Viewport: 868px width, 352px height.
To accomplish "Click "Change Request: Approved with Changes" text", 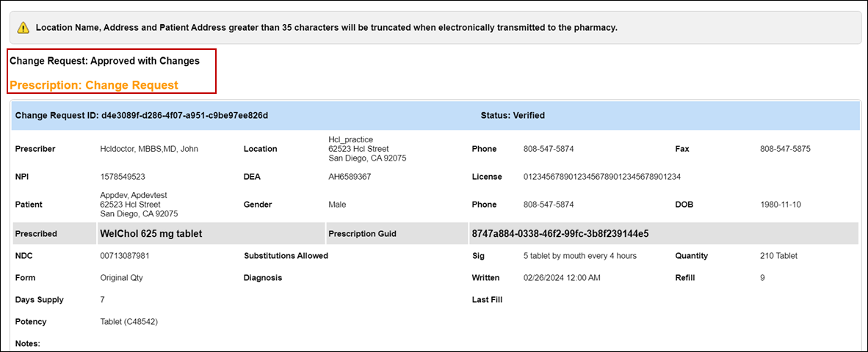I will coord(104,61).
